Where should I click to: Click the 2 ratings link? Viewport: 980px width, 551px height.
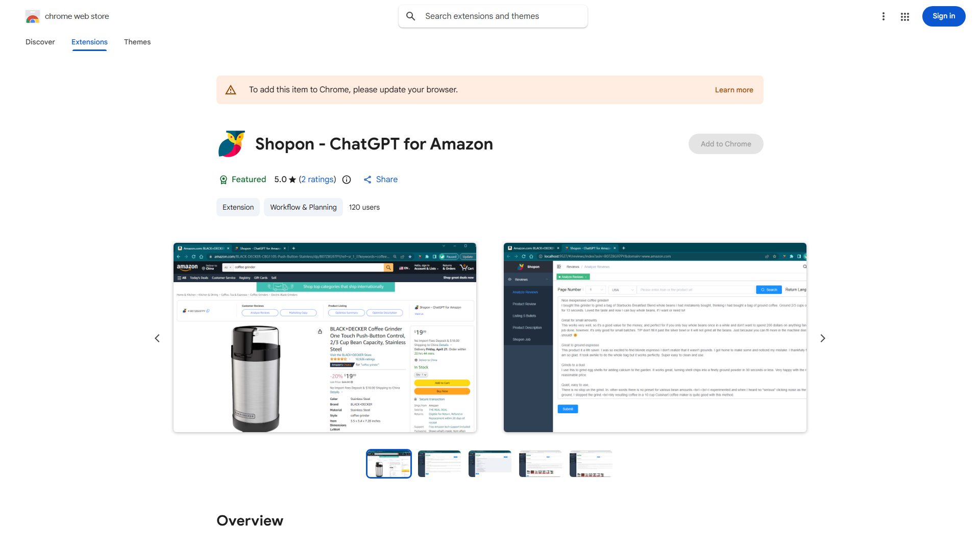point(317,180)
